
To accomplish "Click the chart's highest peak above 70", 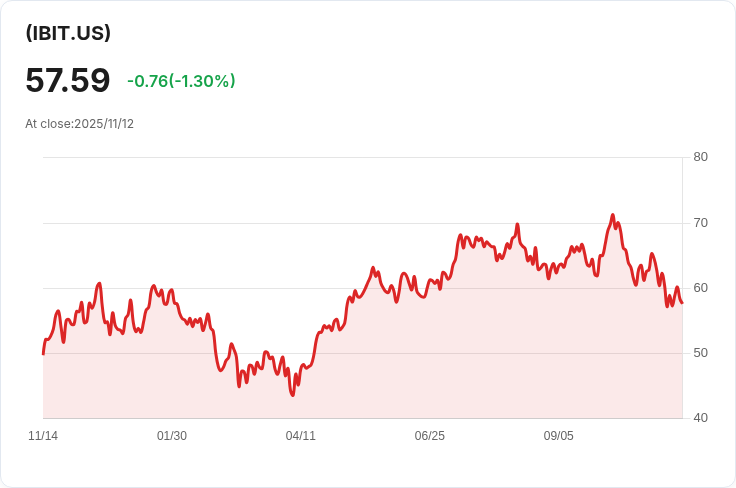I will pyautogui.click(x=613, y=215).
